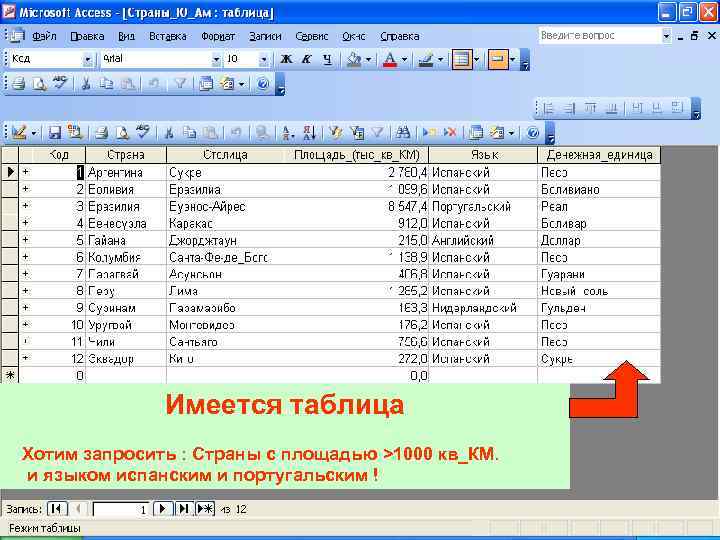Click the View mode (design) toolbar icon

click(x=19, y=133)
